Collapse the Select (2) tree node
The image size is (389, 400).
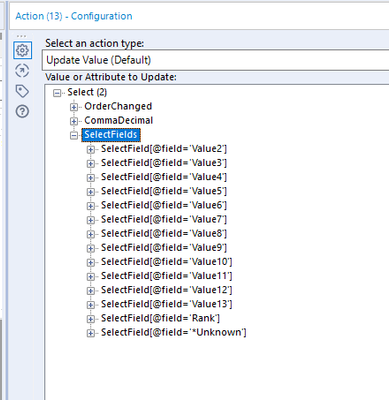click(x=57, y=93)
